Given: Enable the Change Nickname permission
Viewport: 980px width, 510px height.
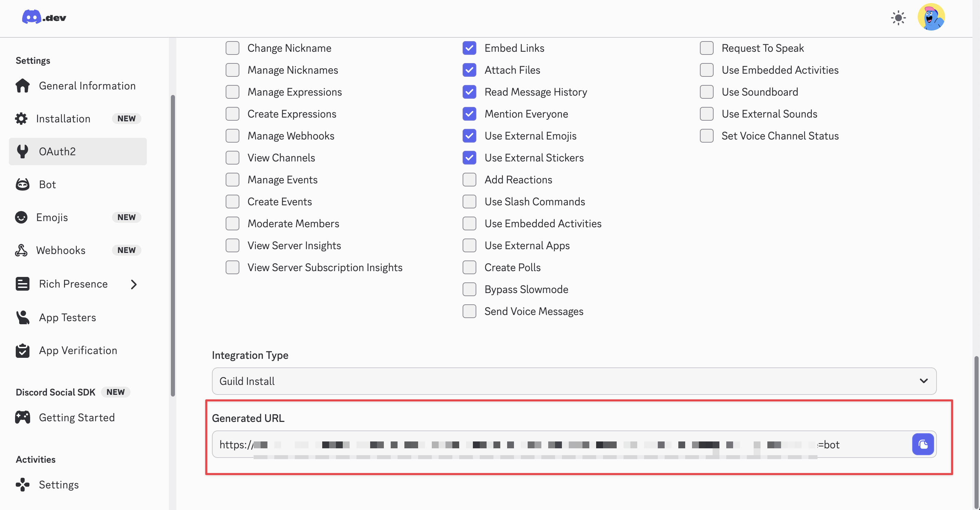Looking at the screenshot, I should (233, 48).
